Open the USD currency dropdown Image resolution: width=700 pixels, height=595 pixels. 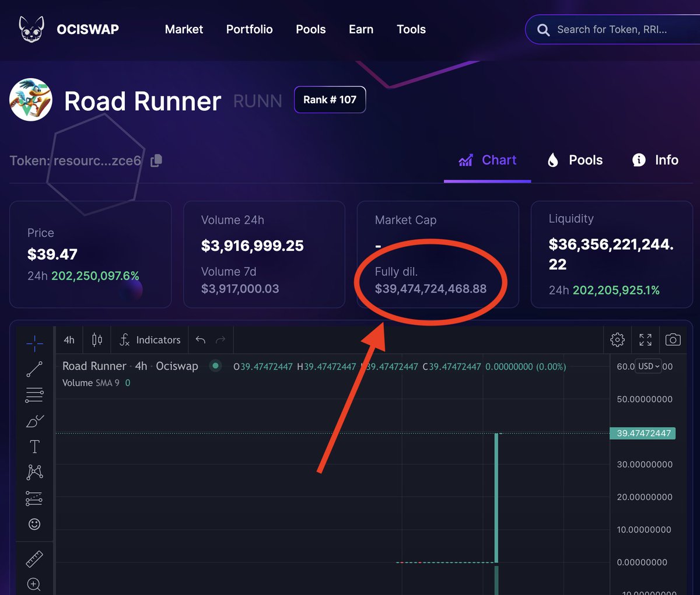[647, 366]
